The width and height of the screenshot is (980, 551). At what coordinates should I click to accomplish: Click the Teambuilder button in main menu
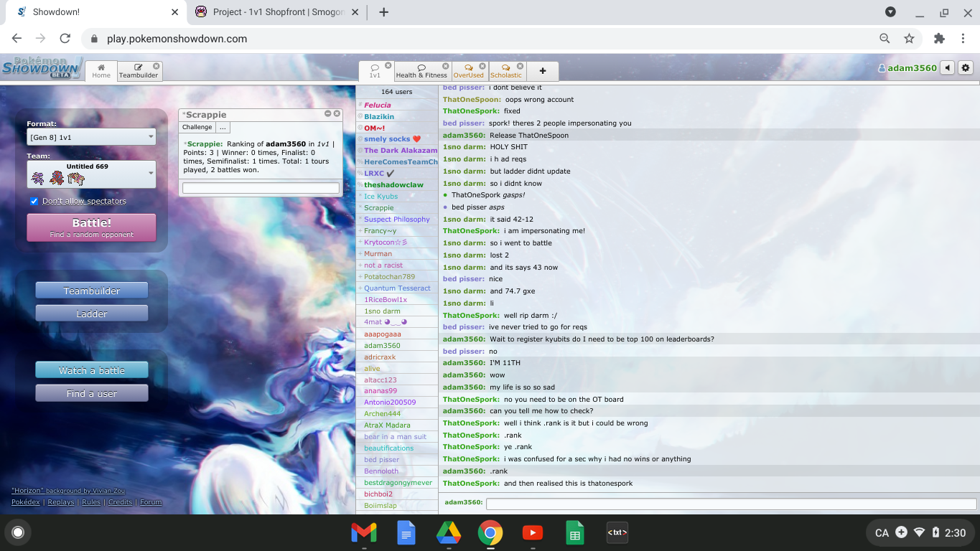(92, 291)
